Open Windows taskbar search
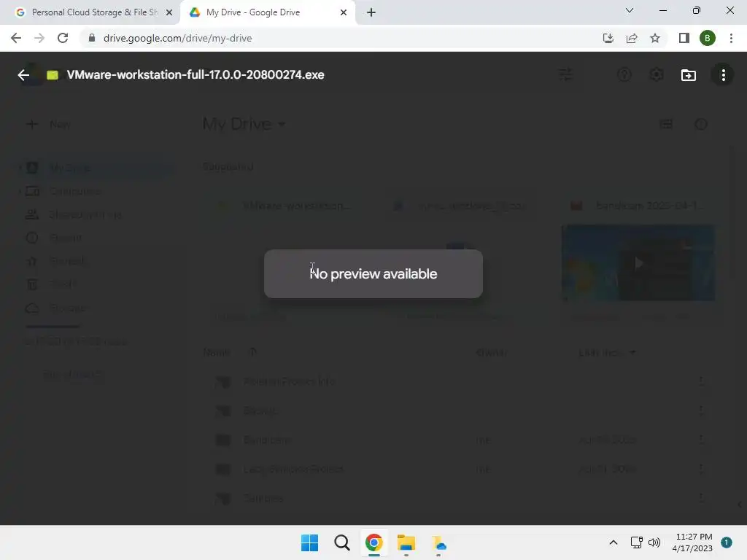747x560 pixels. [341, 542]
